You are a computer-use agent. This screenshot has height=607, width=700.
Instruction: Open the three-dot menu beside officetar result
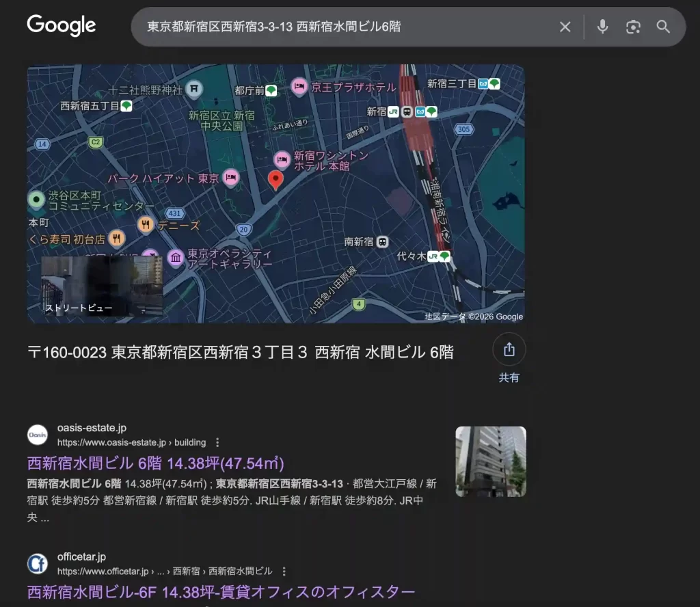coord(284,571)
